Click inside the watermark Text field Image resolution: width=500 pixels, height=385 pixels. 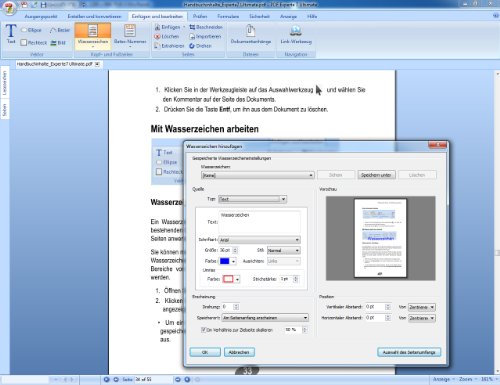tap(259, 222)
